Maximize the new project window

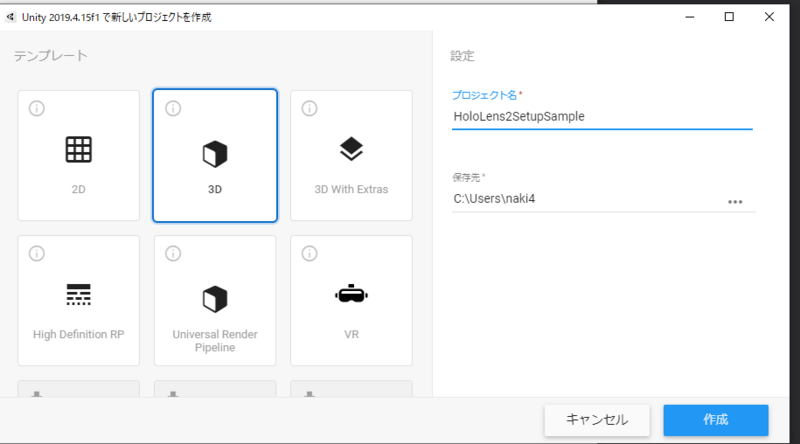pos(729,17)
